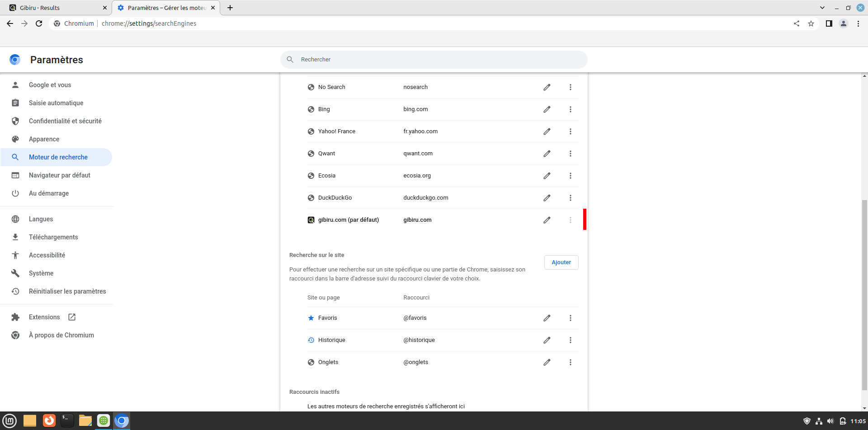Reload the page with the refresh icon
Screen dimensions: 868x430
click(39, 23)
